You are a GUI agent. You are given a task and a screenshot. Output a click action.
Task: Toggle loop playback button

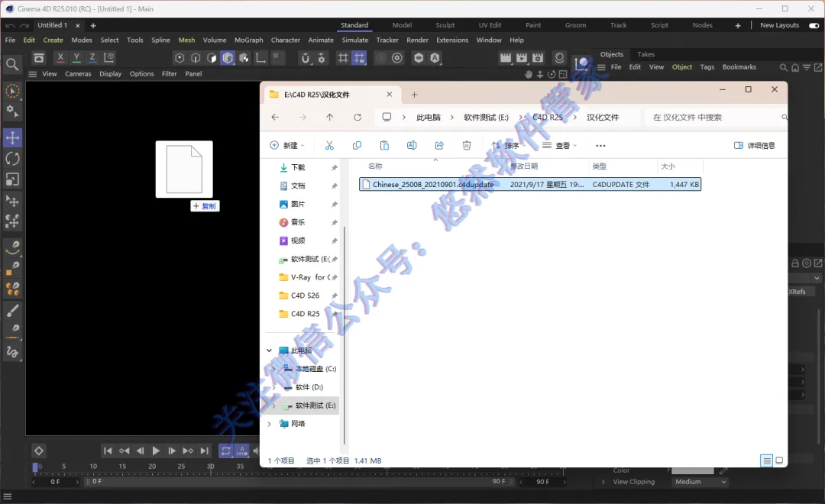tap(225, 451)
